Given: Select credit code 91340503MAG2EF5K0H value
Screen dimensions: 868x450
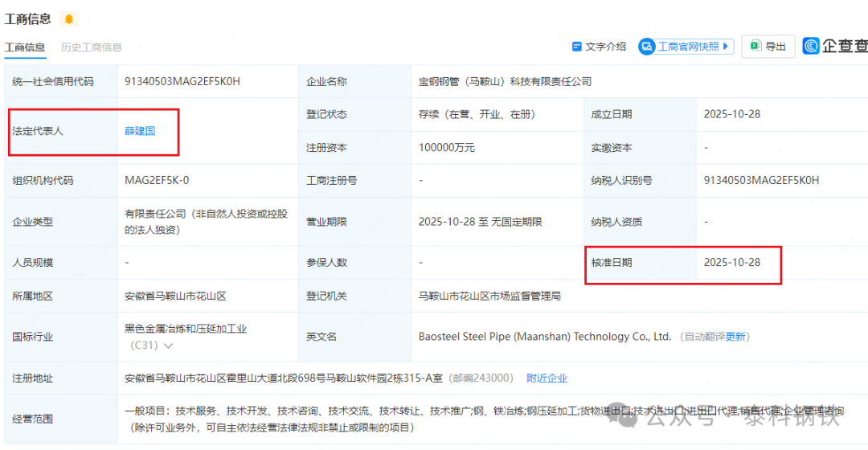Looking at the screenshot, I should [182, 81].
